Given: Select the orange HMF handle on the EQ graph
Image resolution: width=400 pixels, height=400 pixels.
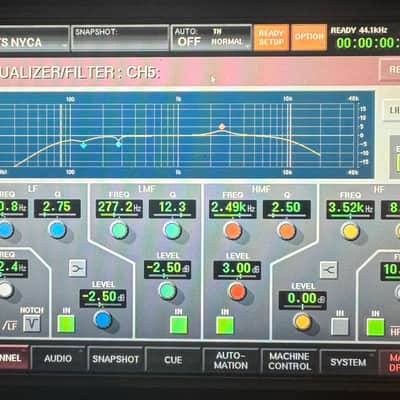Looking at the screenshot, I should click(222, 126).
